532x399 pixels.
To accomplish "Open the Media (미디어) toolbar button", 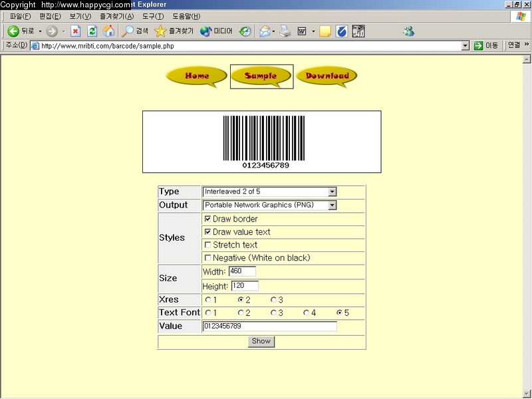I will click(x=216, y=31).
